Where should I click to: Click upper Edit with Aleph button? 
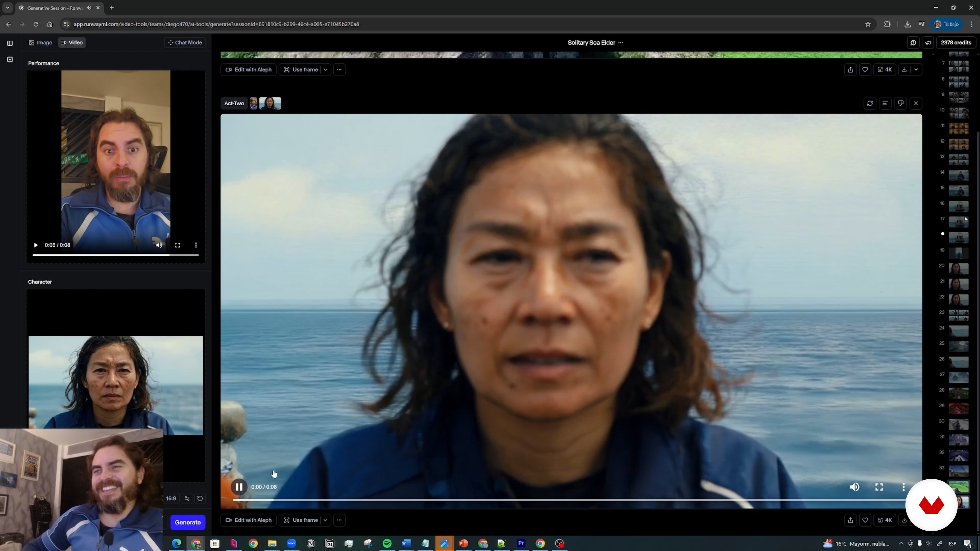click(x=248, y=70)
